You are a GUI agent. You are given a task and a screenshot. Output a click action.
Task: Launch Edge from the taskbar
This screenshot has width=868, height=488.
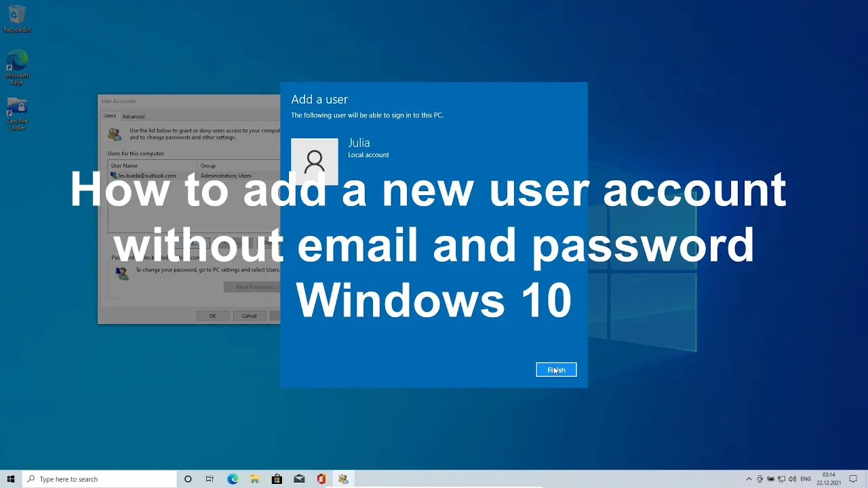[233, 479]
